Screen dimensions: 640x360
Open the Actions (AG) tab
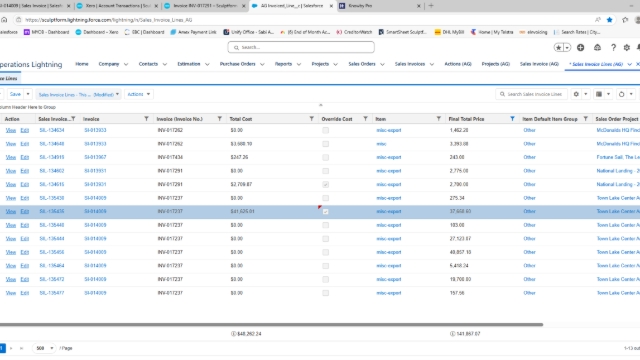458,64
